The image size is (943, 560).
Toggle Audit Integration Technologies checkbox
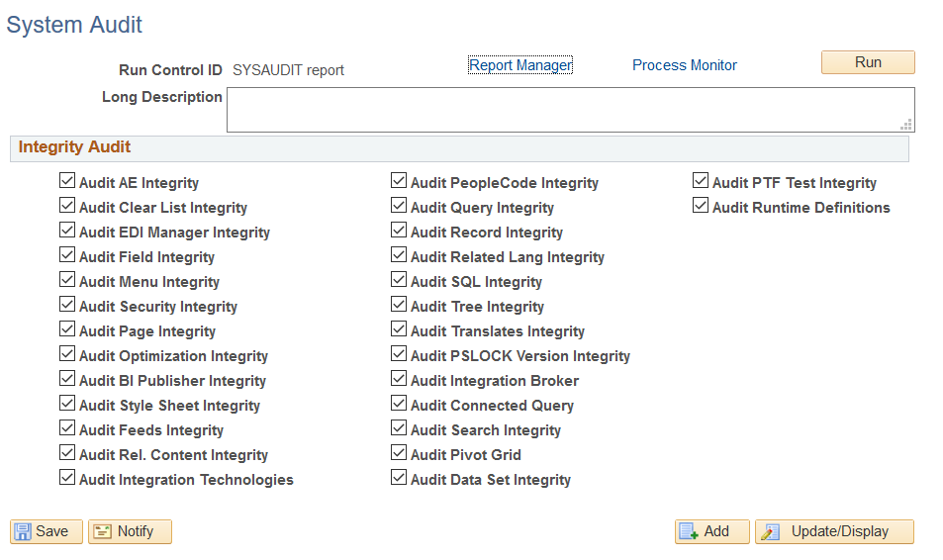click(x=67, y=478)
